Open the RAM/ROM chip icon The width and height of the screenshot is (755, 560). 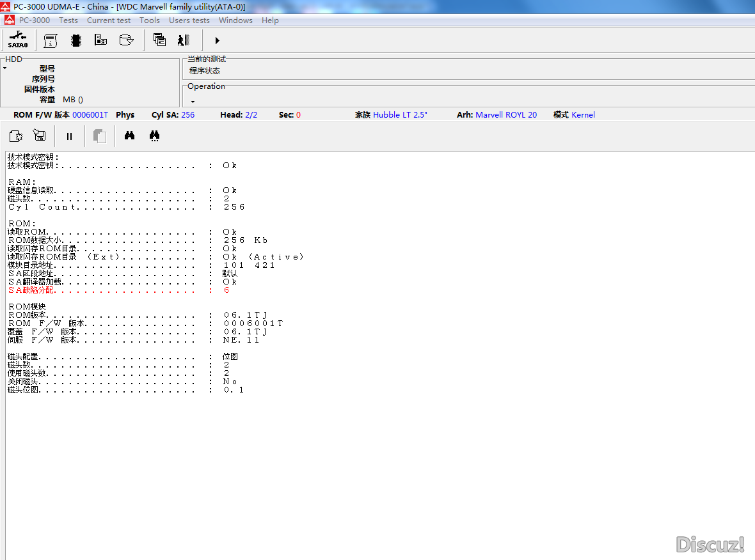tap(75, 40)
